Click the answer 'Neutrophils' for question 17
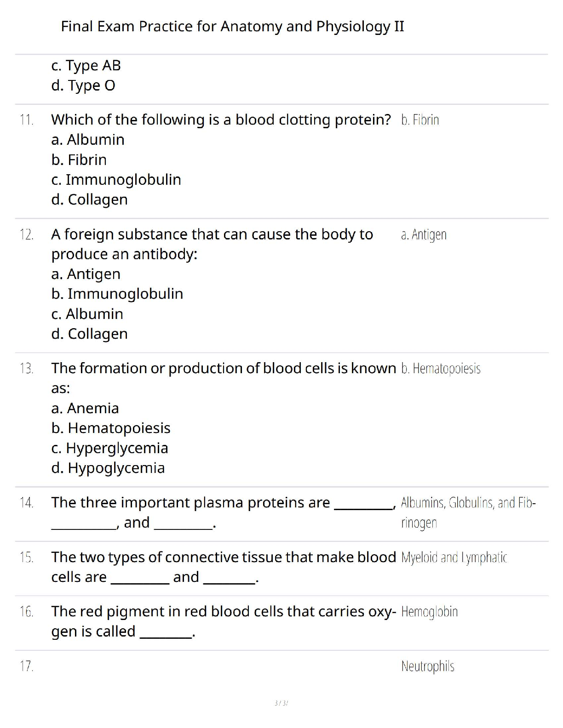 [x=428, y=666]
